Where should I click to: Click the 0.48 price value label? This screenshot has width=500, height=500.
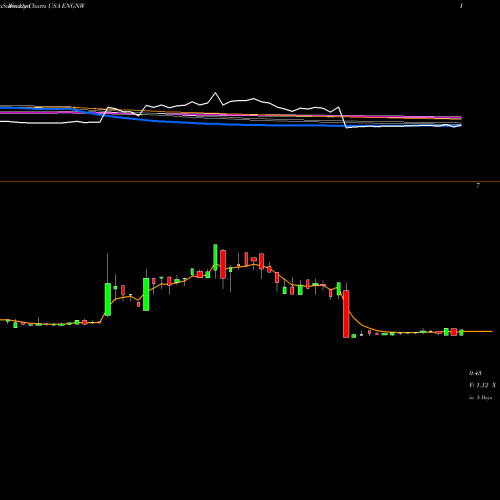[475, 373]
